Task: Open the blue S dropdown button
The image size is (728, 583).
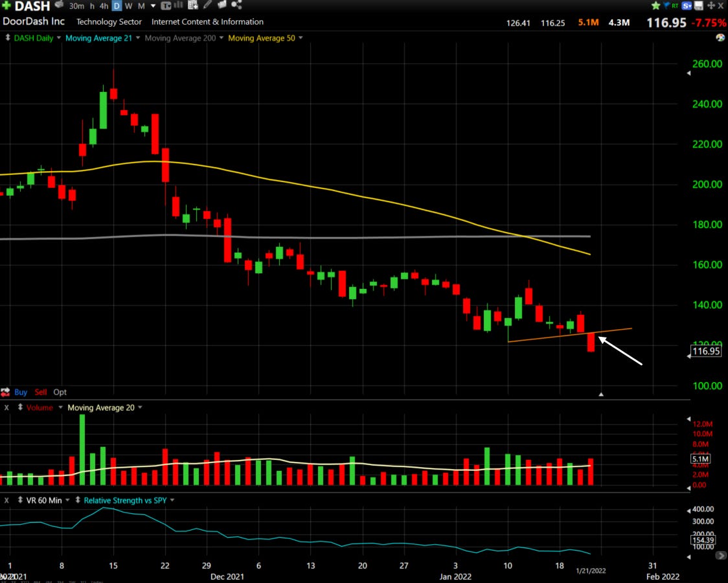Action: pos(687,6)
